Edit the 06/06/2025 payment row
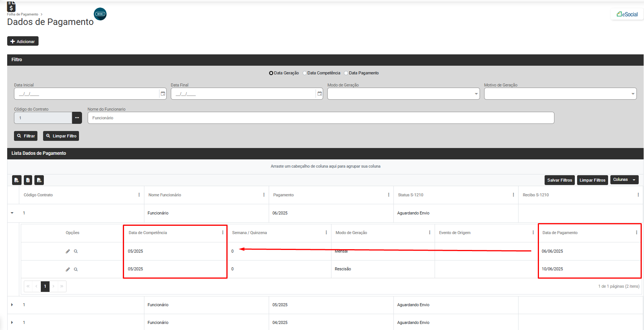Screen dimensions: 644x330 pos(68,251)
